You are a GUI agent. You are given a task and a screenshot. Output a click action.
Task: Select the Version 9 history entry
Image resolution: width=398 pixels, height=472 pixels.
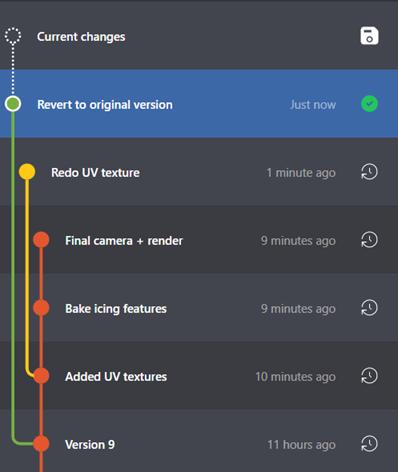[199, 441]
